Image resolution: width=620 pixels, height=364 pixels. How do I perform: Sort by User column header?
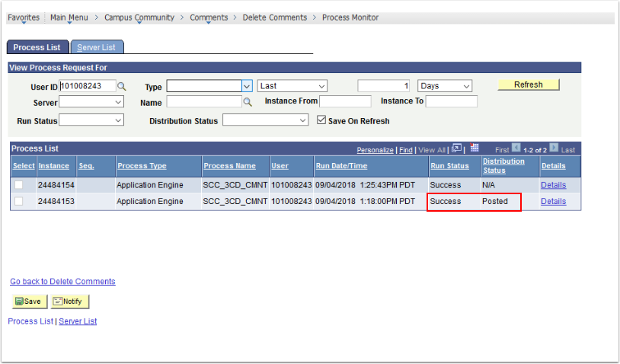pos(280,166)
